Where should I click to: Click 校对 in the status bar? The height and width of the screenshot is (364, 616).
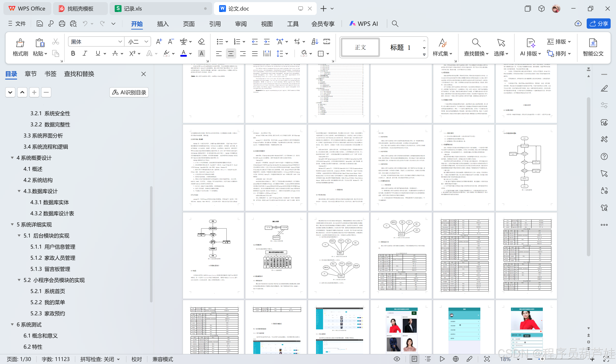[x=137, y=359]
